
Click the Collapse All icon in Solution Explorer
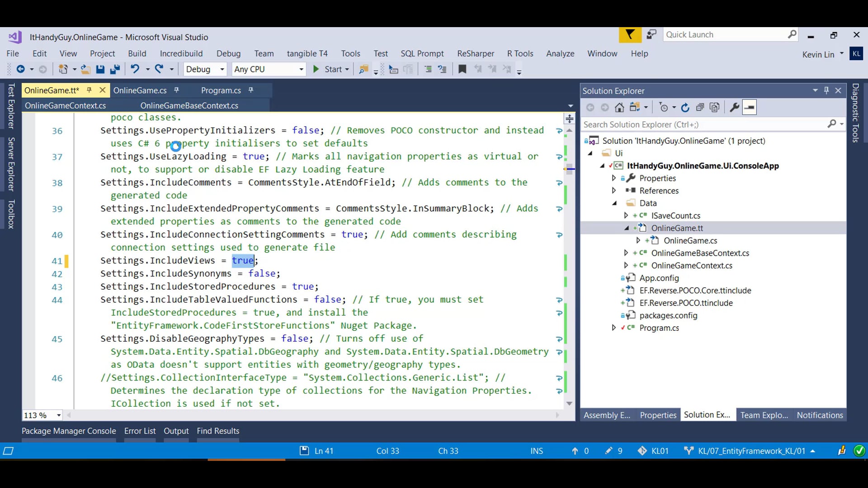(700, 108)
